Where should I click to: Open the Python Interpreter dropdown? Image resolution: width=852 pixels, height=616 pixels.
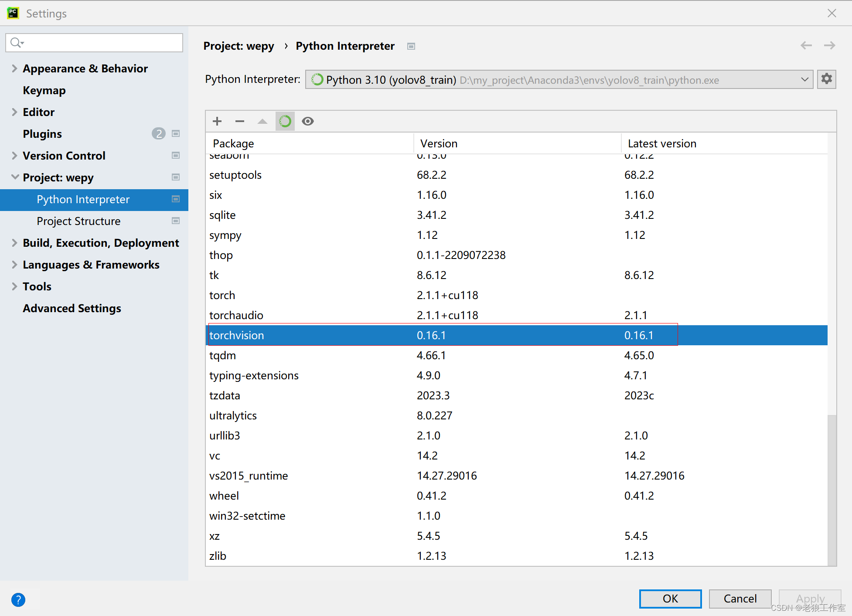tap(804, 80)
